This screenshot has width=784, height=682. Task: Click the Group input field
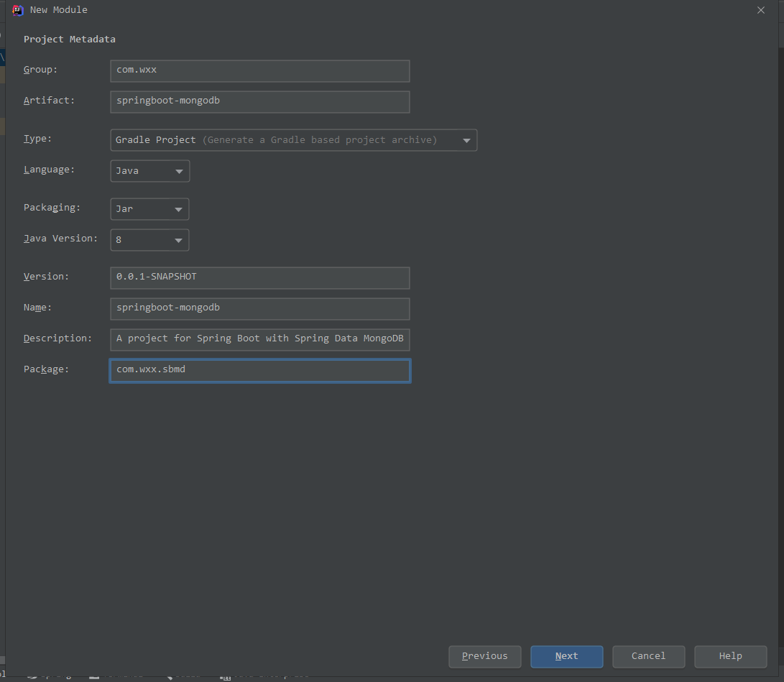(x=260, y=71)
